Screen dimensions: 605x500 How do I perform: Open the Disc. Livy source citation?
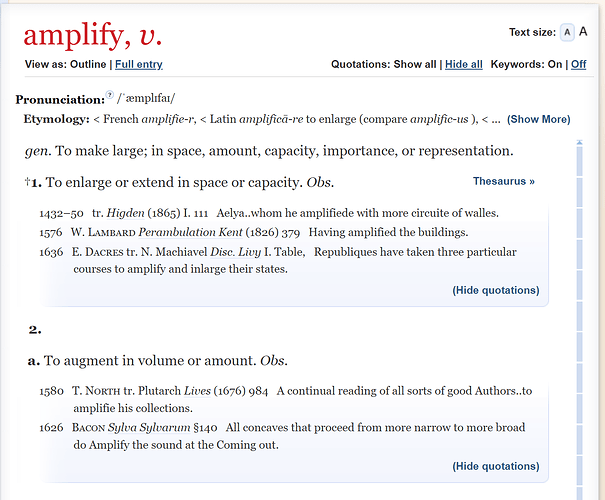coord(235,252)
